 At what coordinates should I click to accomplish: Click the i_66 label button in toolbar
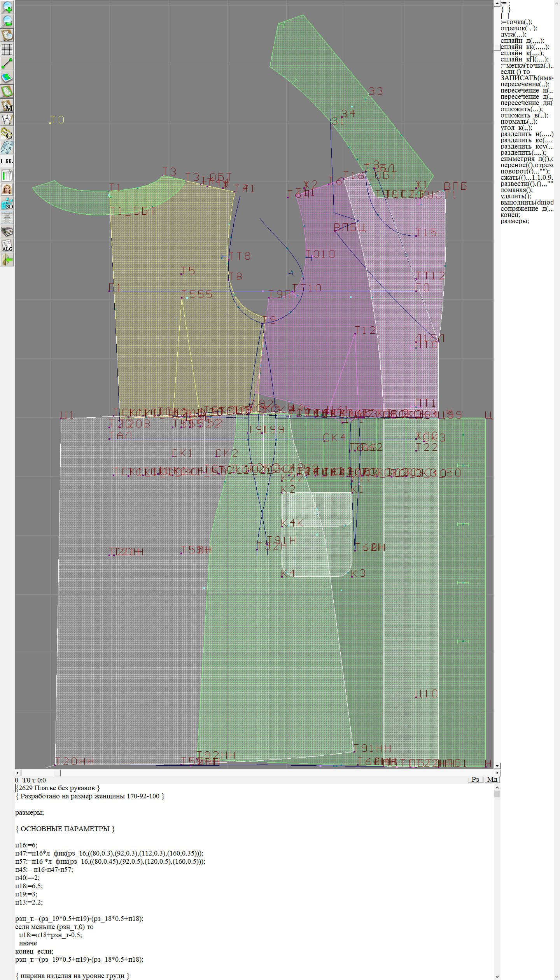[7, 161]
